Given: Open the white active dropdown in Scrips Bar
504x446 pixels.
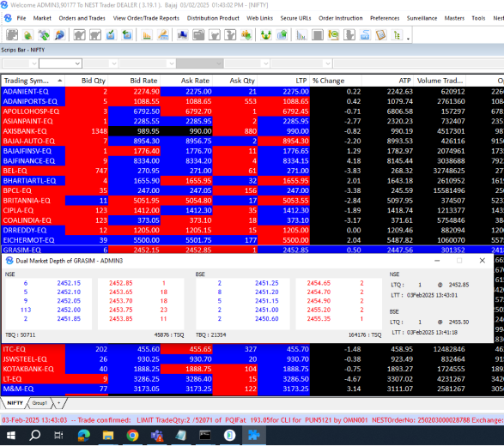Looking at the screenshot, I should coord(60,63).
